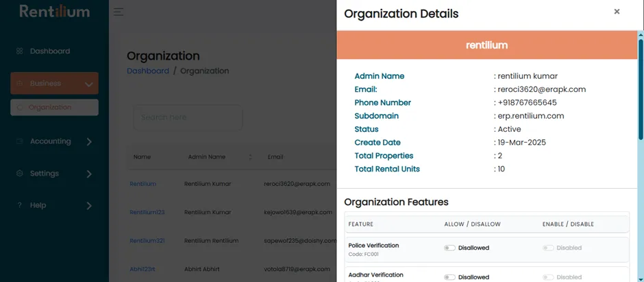The image size is (644, 282).
Task: Click the Search here input field
Action: click(x=188, y=117)
